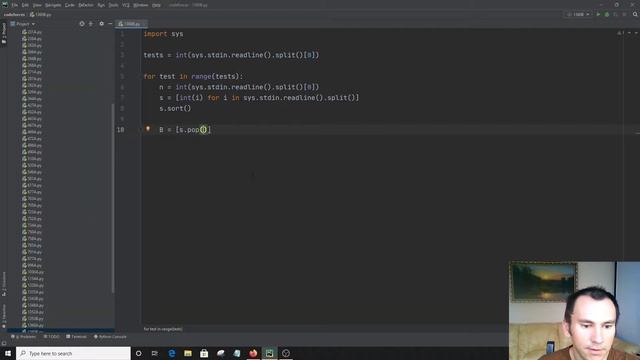Select the first Python file in project tree
Image resolution: width=640 pixels, height=360 pixels.
tap(32, 32)
